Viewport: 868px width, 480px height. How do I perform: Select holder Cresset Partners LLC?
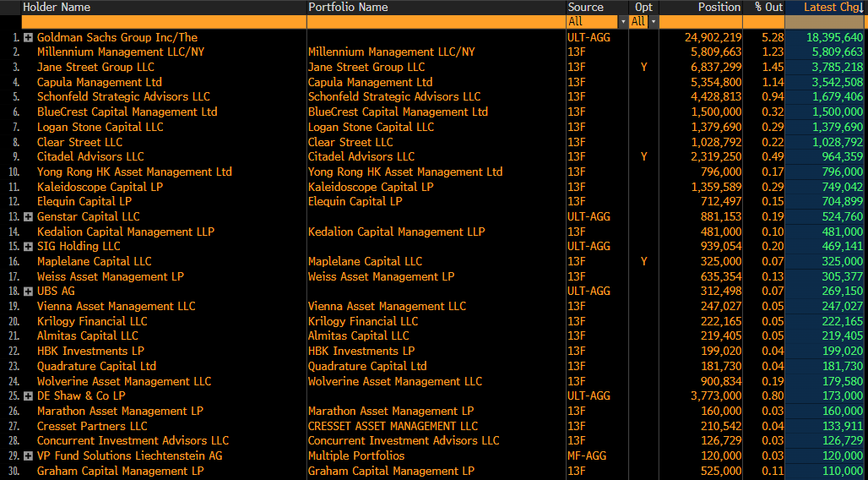pos(92,426)
